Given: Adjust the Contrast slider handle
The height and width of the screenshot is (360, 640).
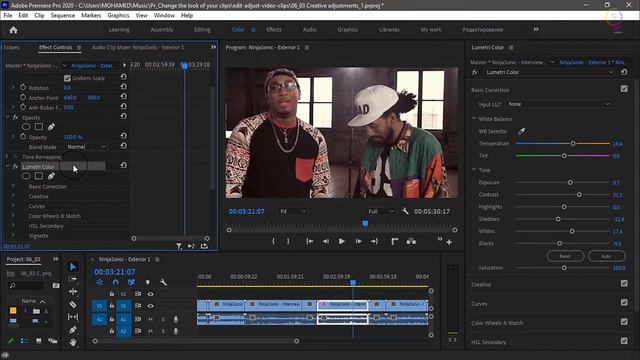Looking at the screenshot, I should pyautogui.click(x=579, y=195).
